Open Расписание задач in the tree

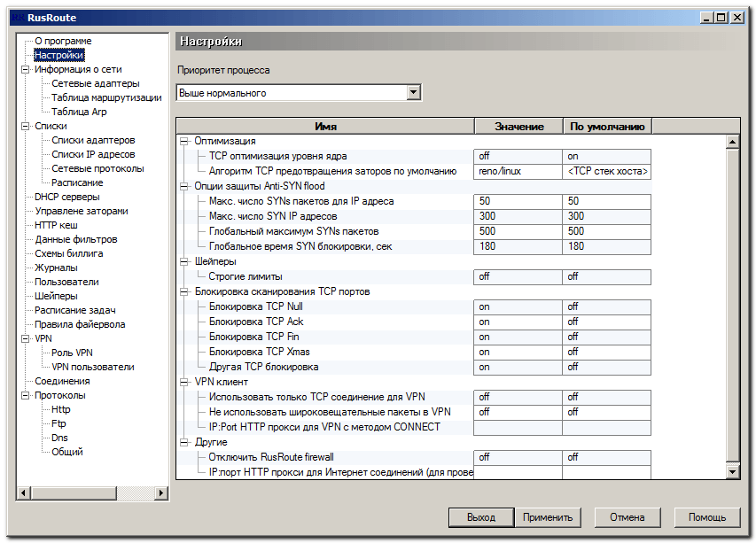coord(74,310)
